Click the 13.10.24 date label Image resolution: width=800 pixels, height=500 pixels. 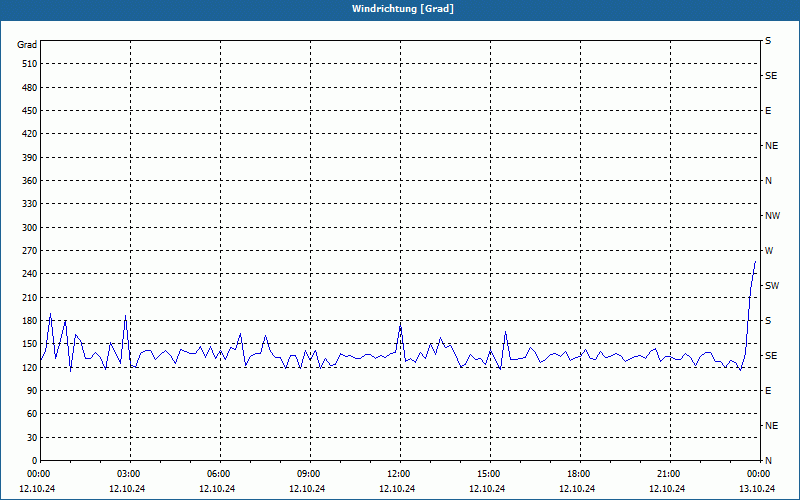pyautogui.click(x=757, y=488)
